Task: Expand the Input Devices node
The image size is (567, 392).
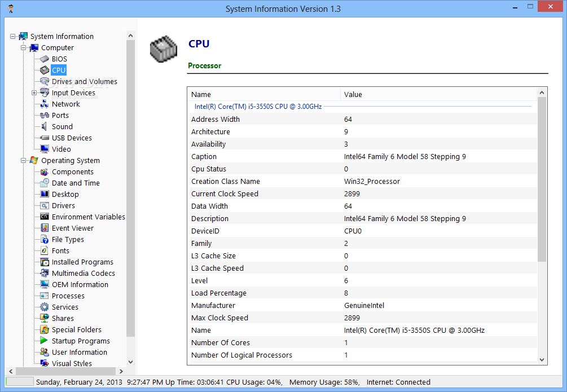Action: click(x=34, y=93)
